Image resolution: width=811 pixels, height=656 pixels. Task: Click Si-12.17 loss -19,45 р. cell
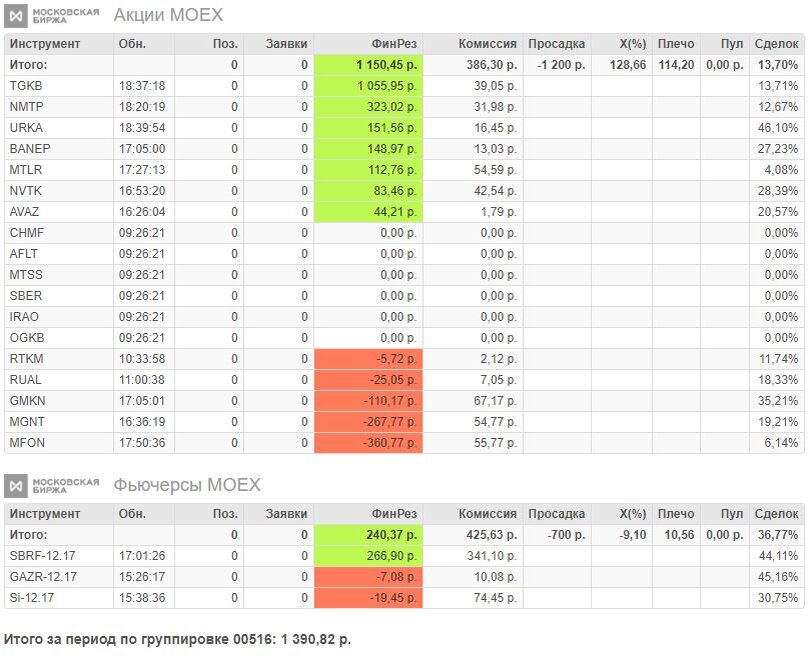pos(368,598)
